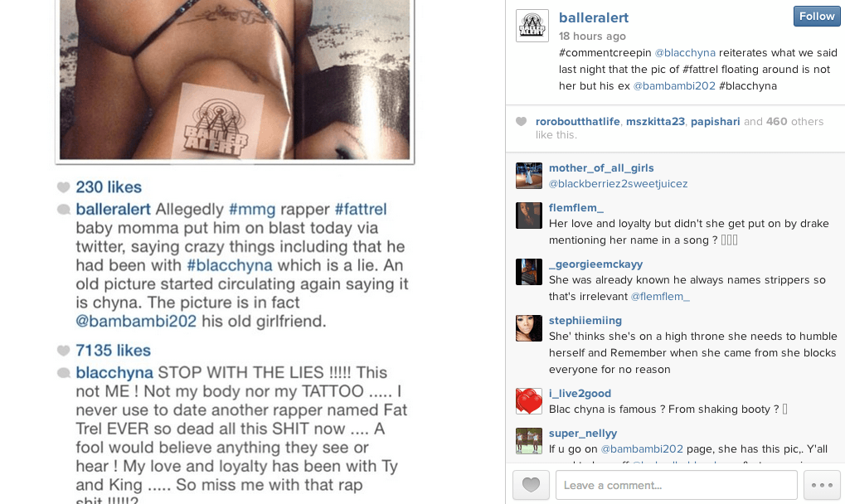Open papishari profile from likes
The image size is (845, 504).
715,122
